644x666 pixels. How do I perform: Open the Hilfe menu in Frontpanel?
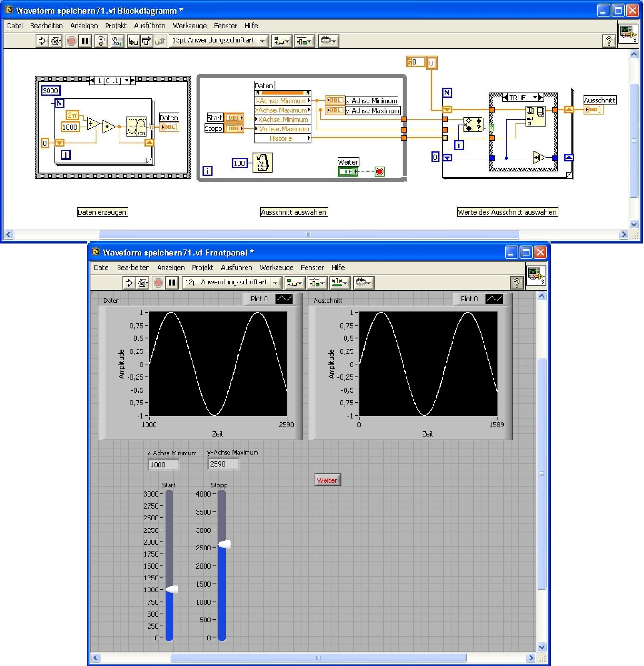coord(338,268)
